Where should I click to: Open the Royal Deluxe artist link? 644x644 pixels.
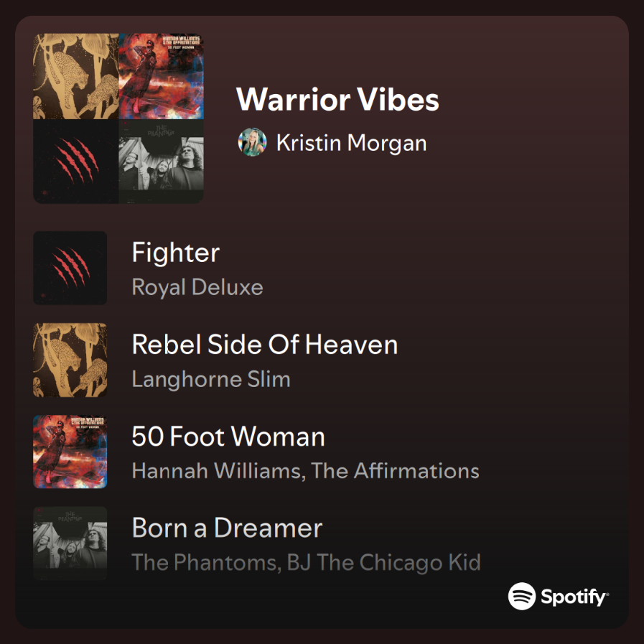197,287
